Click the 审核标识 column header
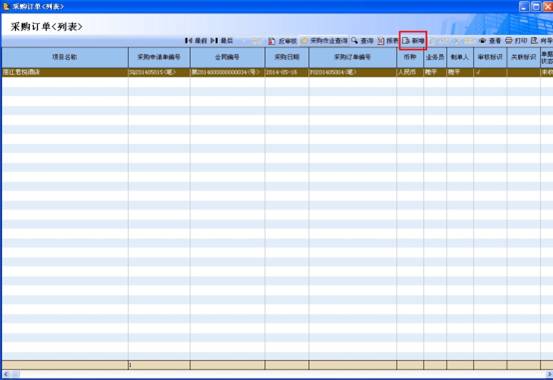Image resolution: width=553 pixels, height=380 pixels. pos(490,57)
